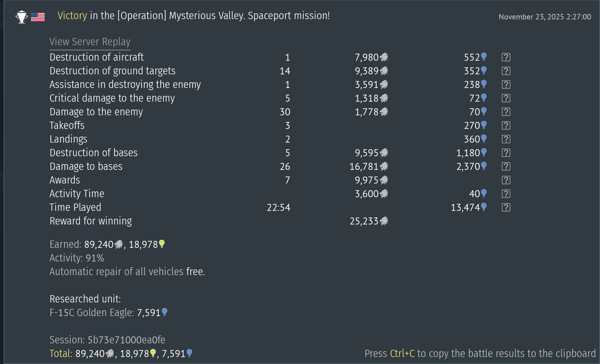Open help for Destruction of ground targets

(x=506, y=71)
